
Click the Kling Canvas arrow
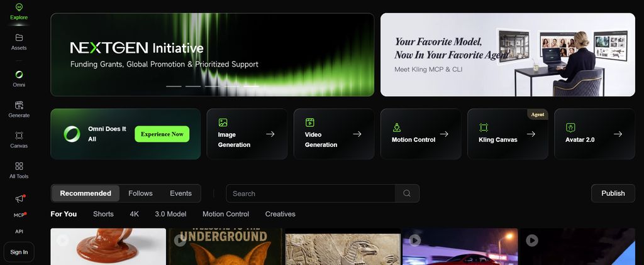[531, 134]
